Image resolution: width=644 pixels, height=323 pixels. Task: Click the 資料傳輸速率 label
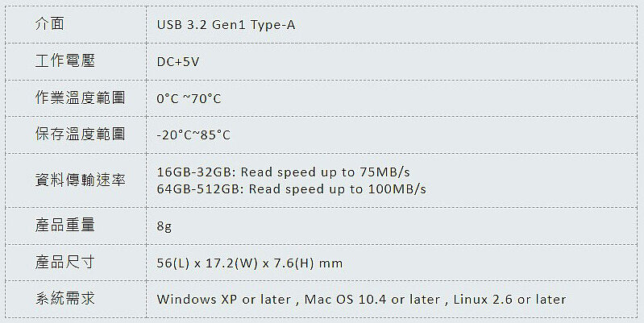coord(80,180)
